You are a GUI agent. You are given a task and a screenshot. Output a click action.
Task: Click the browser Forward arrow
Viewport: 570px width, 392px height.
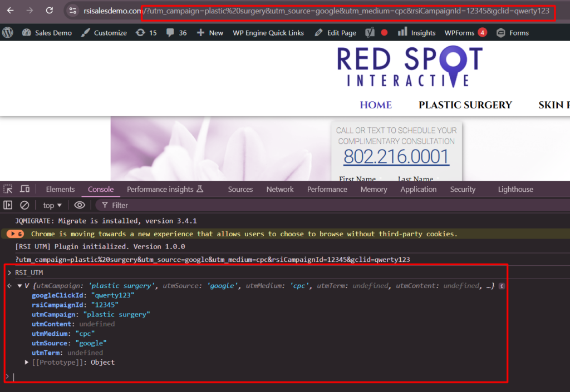[30, 11]
